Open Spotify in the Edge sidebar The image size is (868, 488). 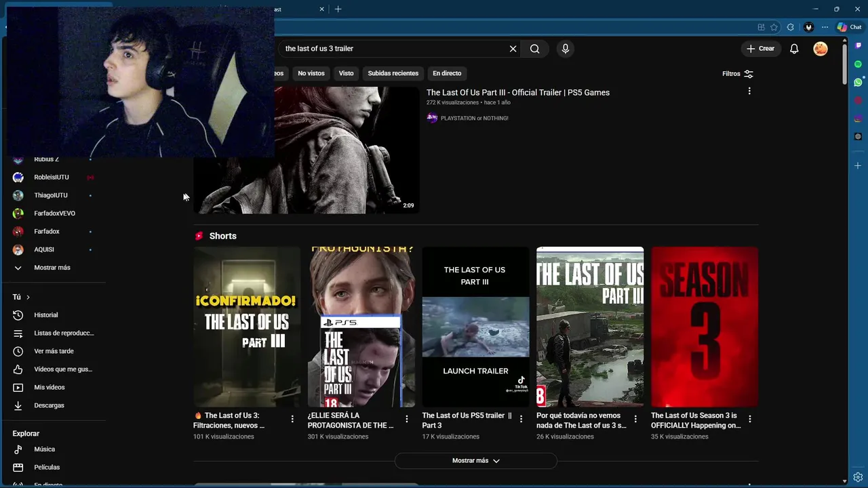click(859, 64)
